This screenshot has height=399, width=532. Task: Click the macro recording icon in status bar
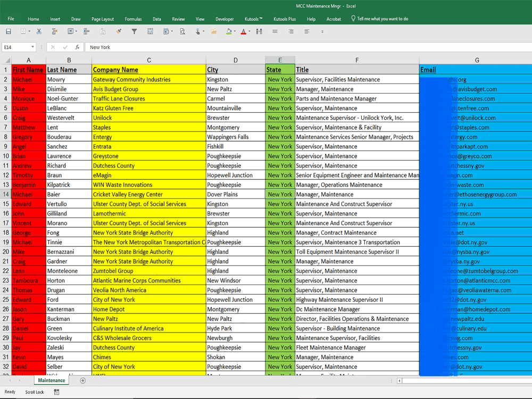coord(56,392)
